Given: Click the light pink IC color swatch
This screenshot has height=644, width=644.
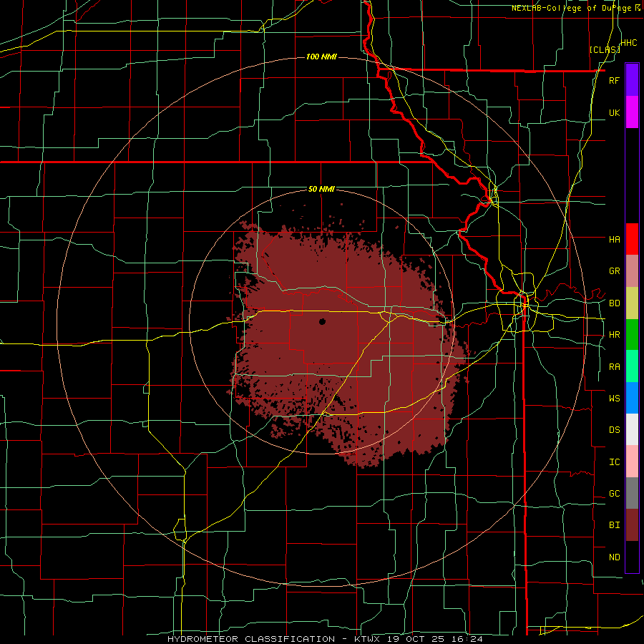Looking at the screenshot, I should point(632,462).
